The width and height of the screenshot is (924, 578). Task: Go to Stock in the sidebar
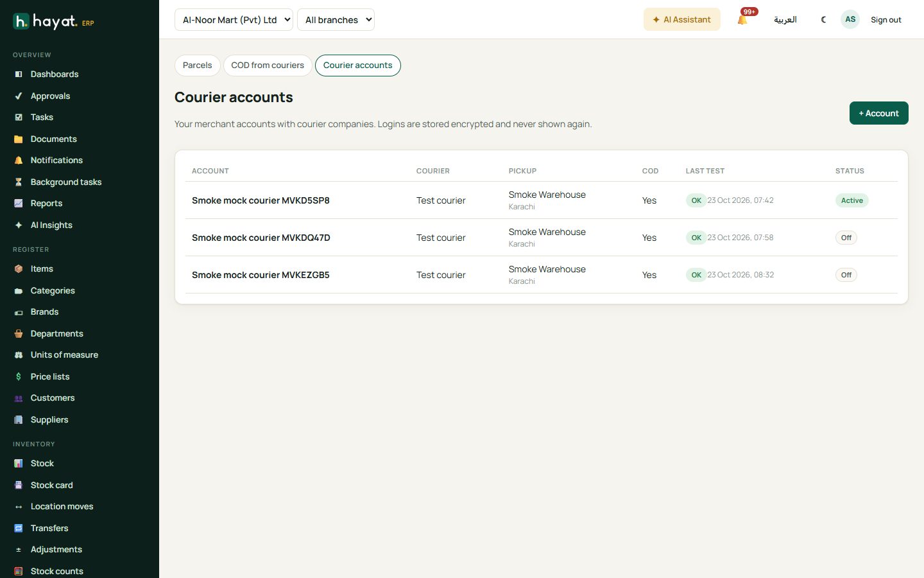coord(42,464)
